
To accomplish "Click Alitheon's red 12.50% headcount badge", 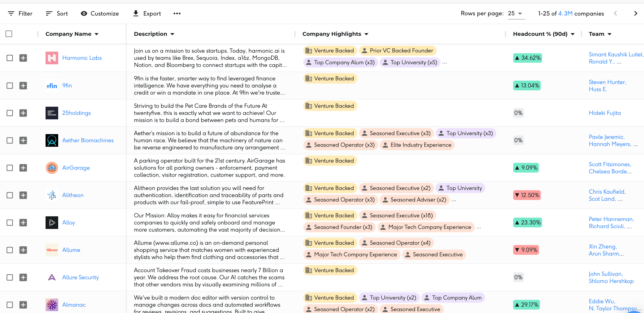I will (x=527, y=195).
